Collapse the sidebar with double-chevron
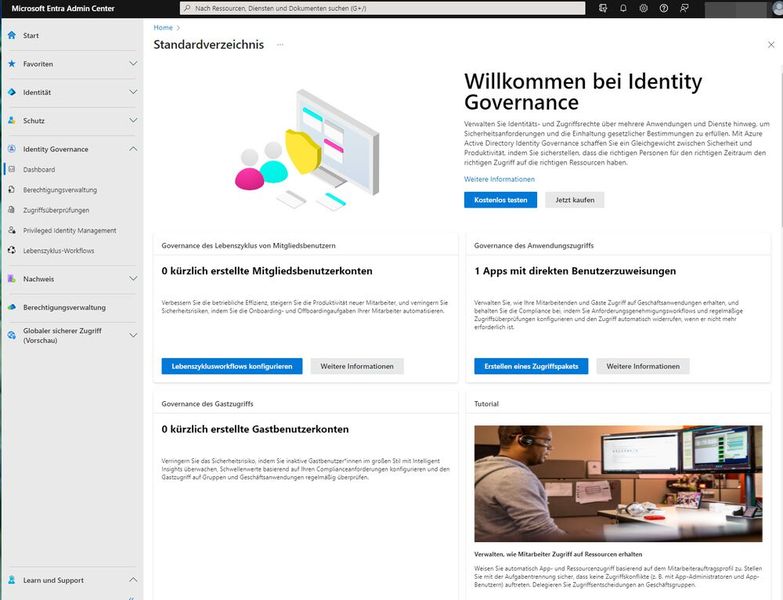This screenshot has width=783, height=600. tap(131, 597)
